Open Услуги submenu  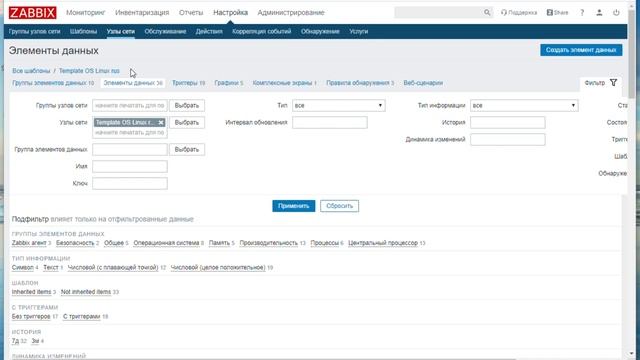point(359,31)
